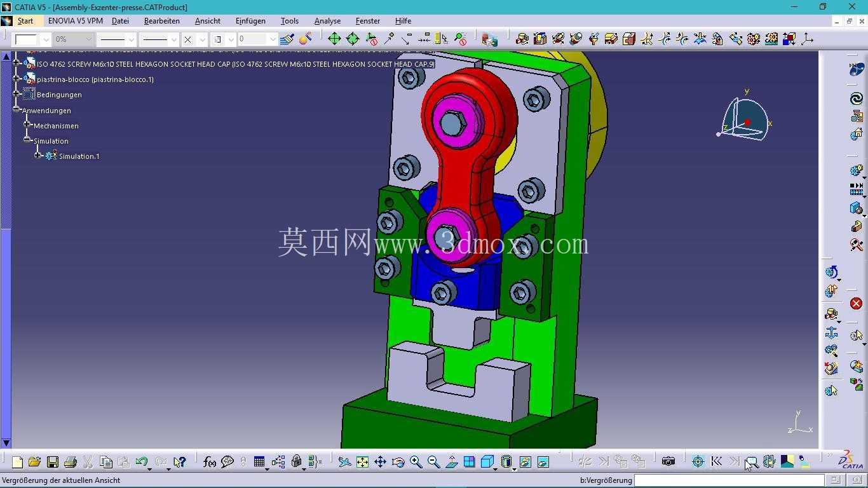Expand the Bedingungen tree node
This screenshot has height=488, width=868.
pos(17,94)
